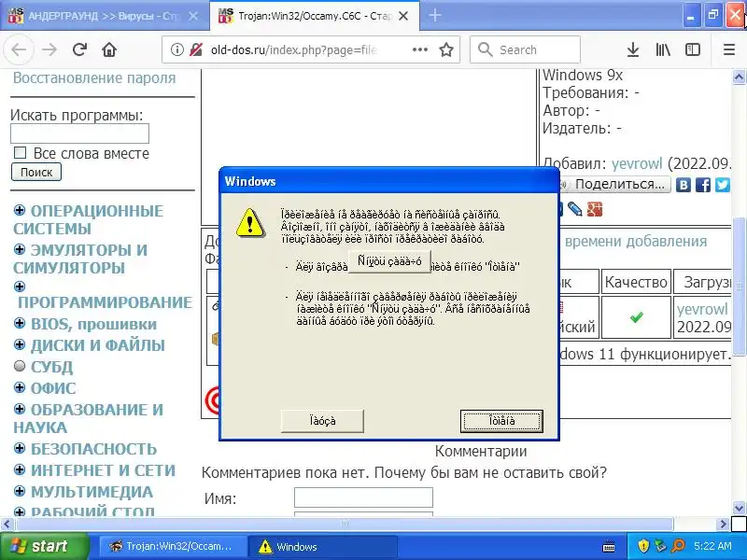
Task: Expand the ЭМУЛЯТОРЫ И СИМУЛЯТОРЫ category
Action: coord(20,249)
